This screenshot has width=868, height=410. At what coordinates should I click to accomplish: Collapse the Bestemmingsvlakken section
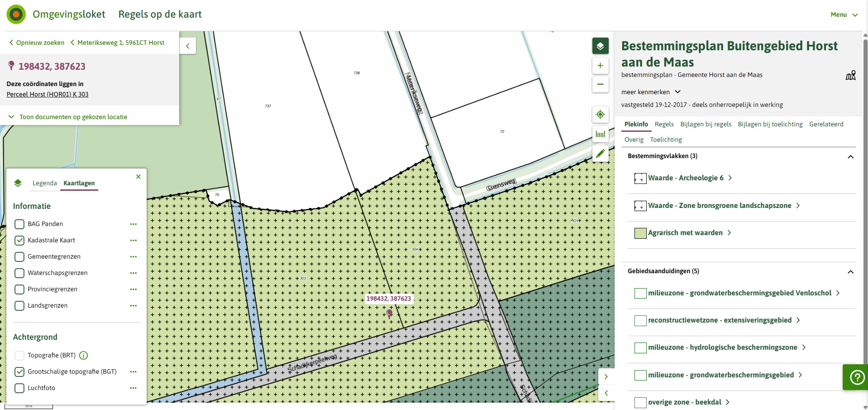pyautogui.click(x=850, y=157)
